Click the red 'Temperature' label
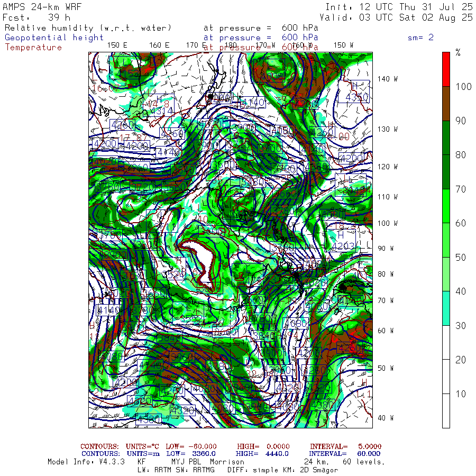Image resolution: width=476 pixels, height=476 pixels. [x=33, y=48]
